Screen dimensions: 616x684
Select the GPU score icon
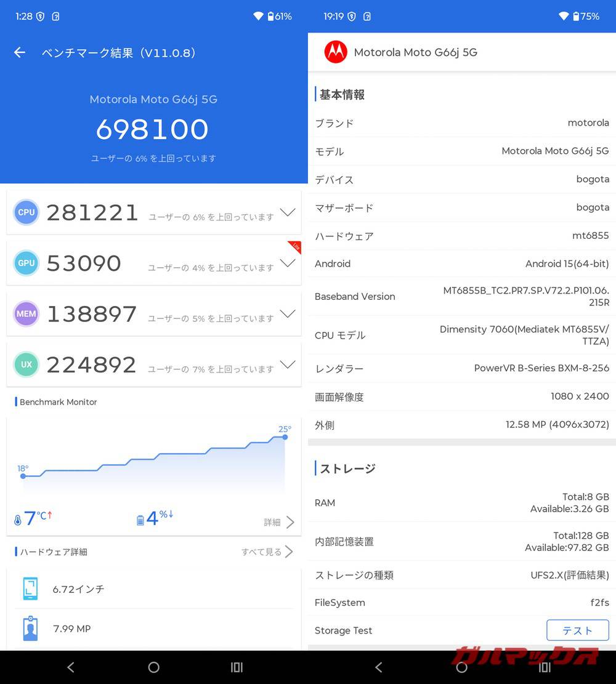(26, 263)
